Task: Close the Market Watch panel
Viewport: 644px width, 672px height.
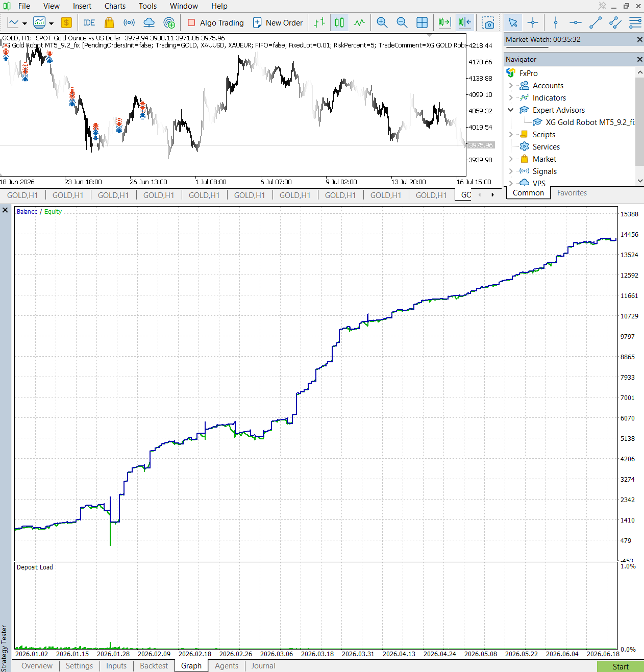Action: pyautogui.click(x=639, y=39)
